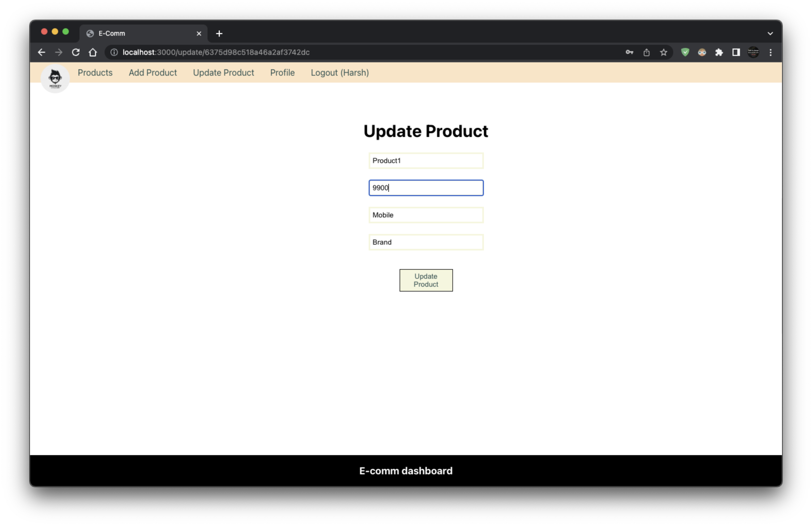Go to Add Product page
Viewport: 812px width, 526px height.
coord(153,72)
